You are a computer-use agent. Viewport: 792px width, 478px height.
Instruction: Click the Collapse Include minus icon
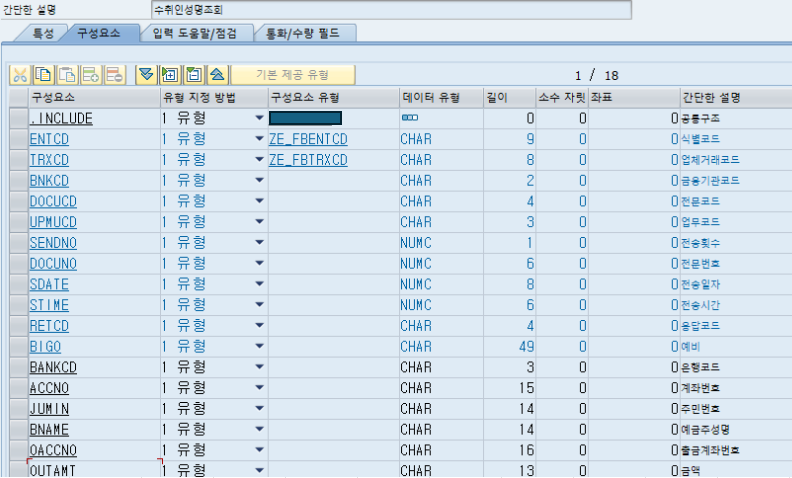point(194,75)
